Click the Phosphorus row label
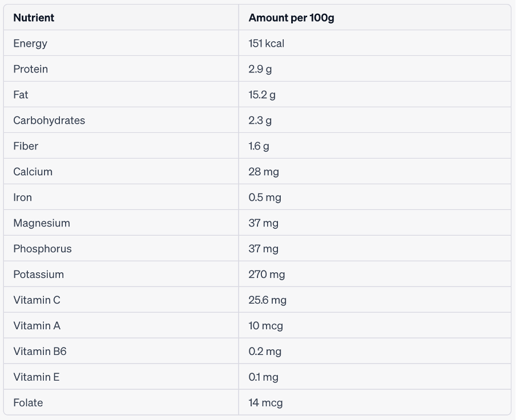Viewport: 516px width, 420px height. point(43,249)
